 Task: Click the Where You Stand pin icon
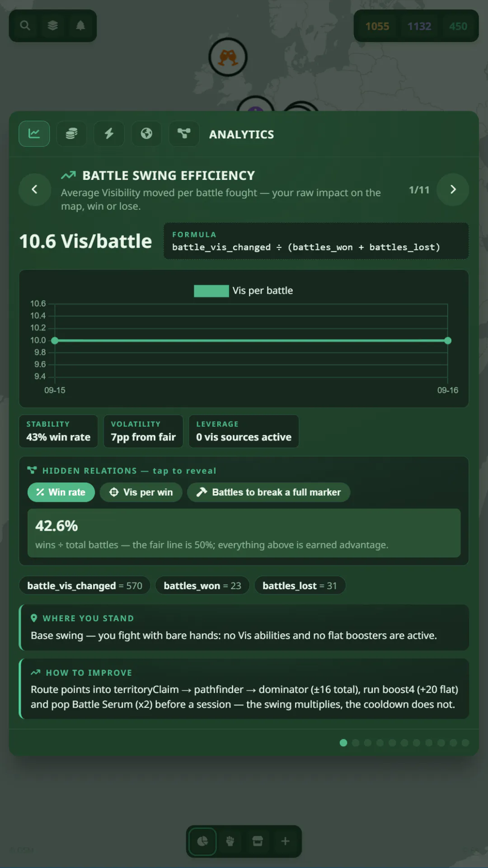[x=34, y=618]
